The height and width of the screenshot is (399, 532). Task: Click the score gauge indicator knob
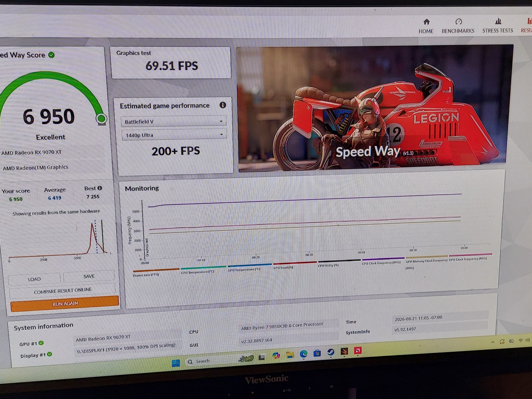(x=101, y=119)
